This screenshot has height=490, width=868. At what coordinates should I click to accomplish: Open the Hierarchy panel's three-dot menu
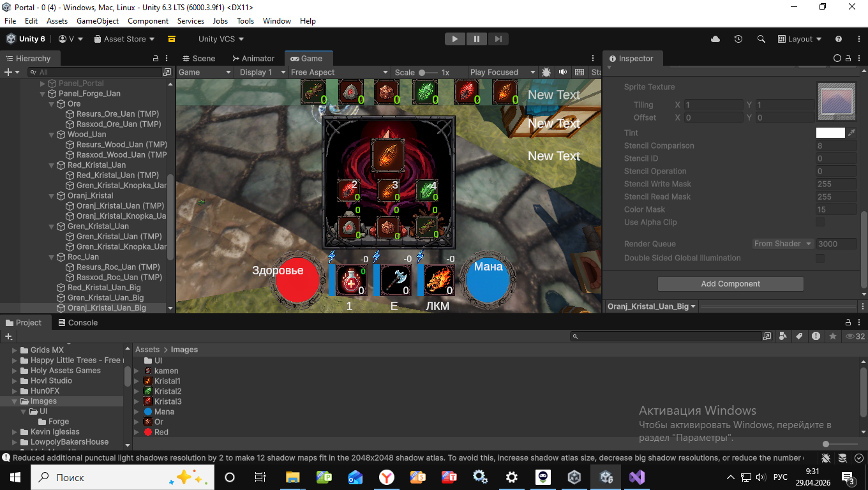(x=167, y=58)
